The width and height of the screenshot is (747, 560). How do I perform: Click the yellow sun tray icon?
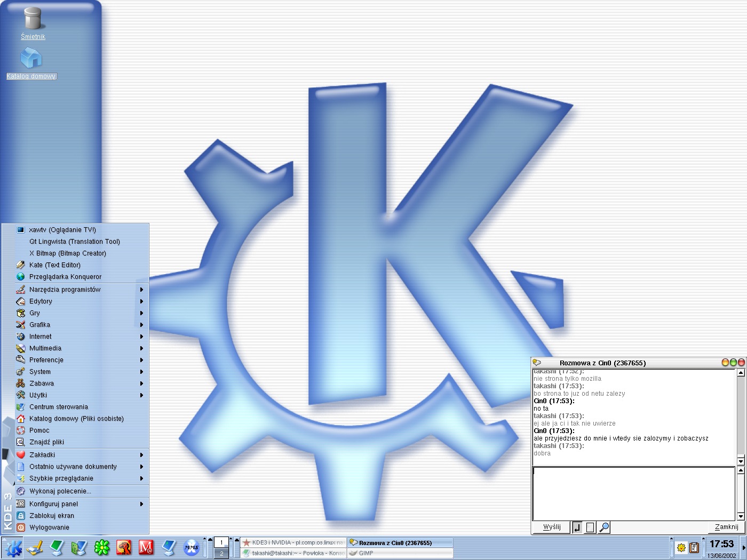click(x=681, y=548)
